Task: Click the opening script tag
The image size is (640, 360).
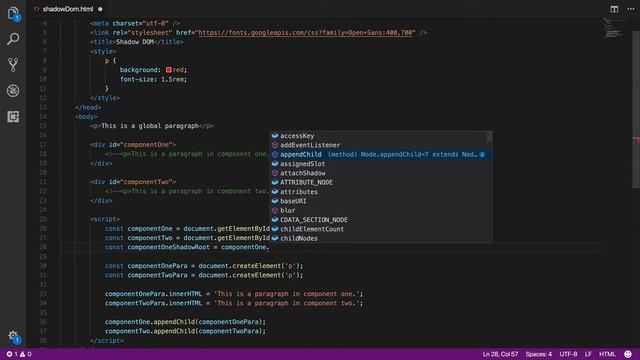Action: pyautogui.click(x=105, y=219)
